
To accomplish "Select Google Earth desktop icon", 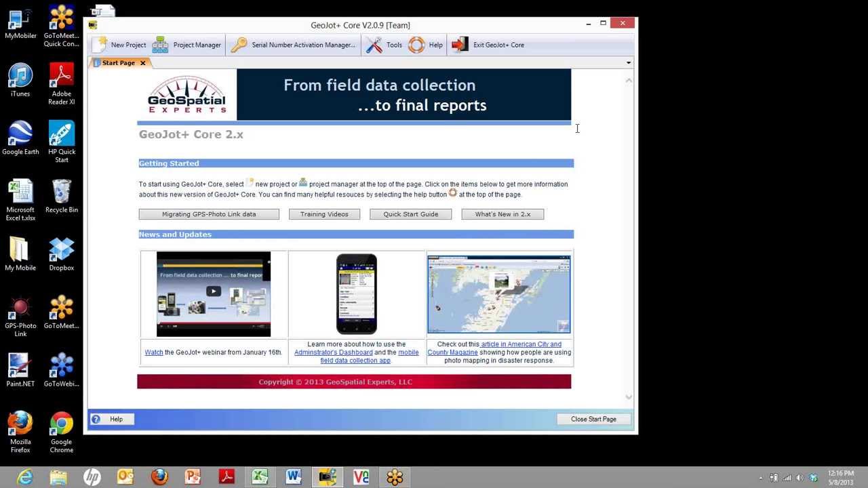I will [x=20, y=138].
